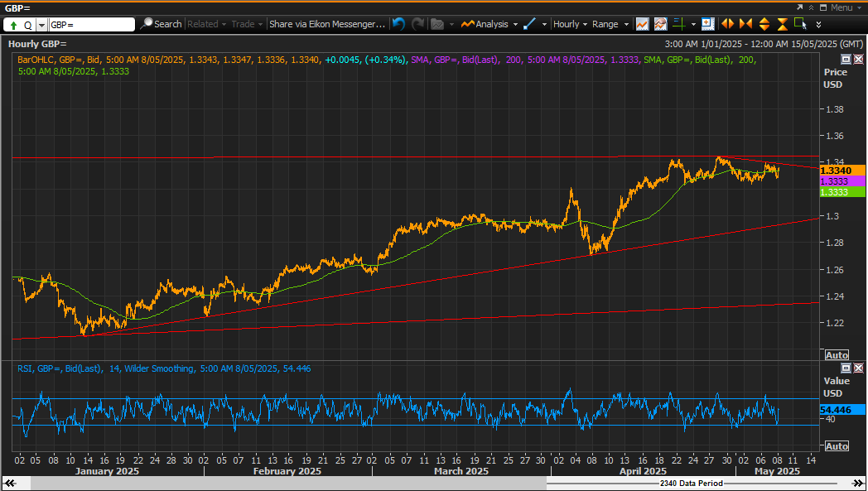Image resolution: width=868 pixels, height=491 pixels.
Task: Compress the chart vertically with the hourglass-shaped icon
Action: [x=782, y=24]
